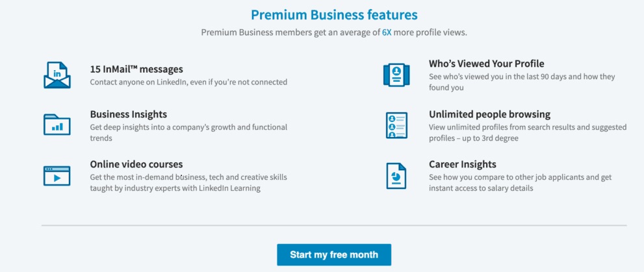Select the Business Insights heading

(129, 114)
